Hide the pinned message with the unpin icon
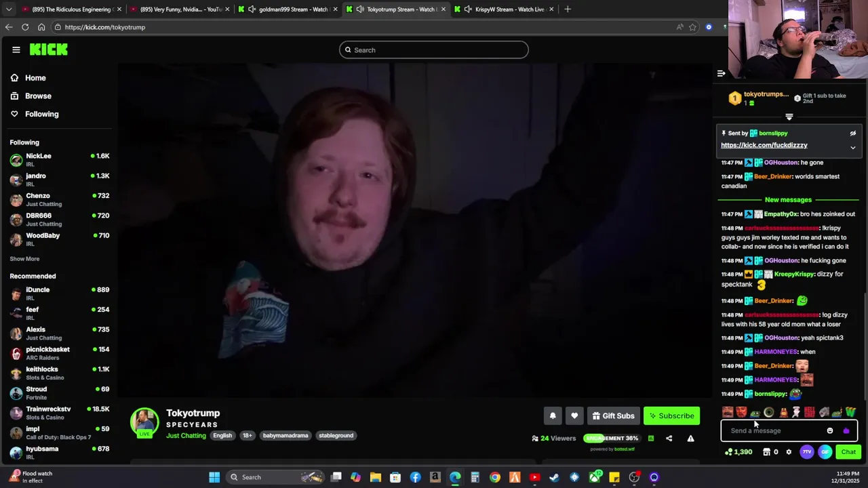868x488 pixels. [x=853, y=134]
